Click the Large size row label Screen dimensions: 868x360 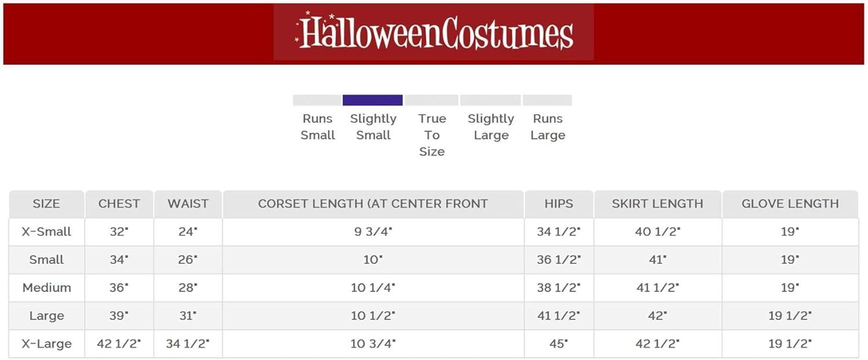tap(46, 316)
